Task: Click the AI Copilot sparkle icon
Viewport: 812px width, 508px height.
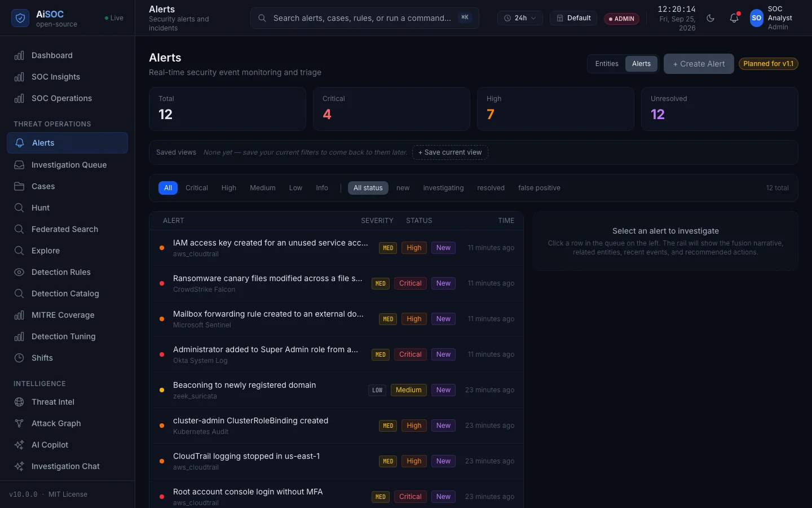Action: [19, 445]
